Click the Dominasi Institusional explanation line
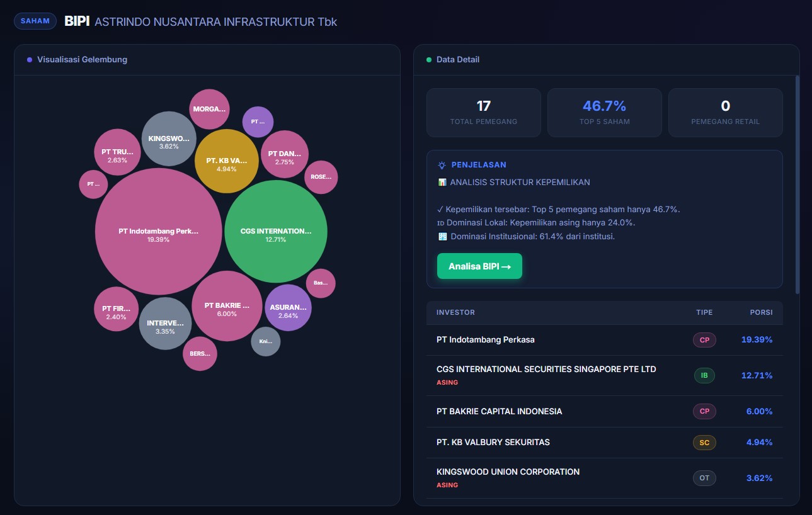Image resolution: width=812 pixels, height=515 pixels. [x=525, y=237]
